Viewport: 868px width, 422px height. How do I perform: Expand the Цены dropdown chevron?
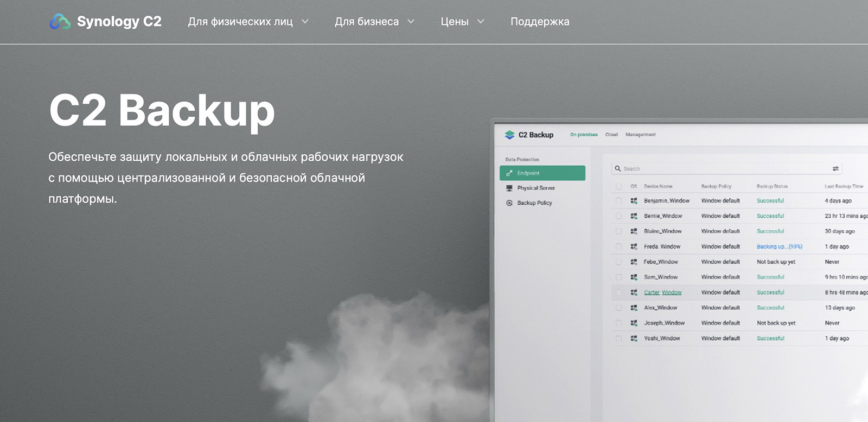tap(481, 22)
